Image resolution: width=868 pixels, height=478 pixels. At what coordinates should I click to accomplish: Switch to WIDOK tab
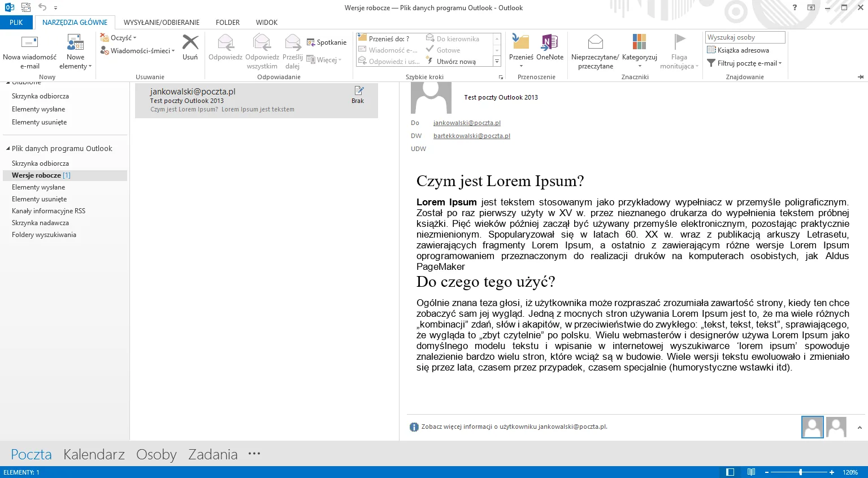click(x=267, y=23)
